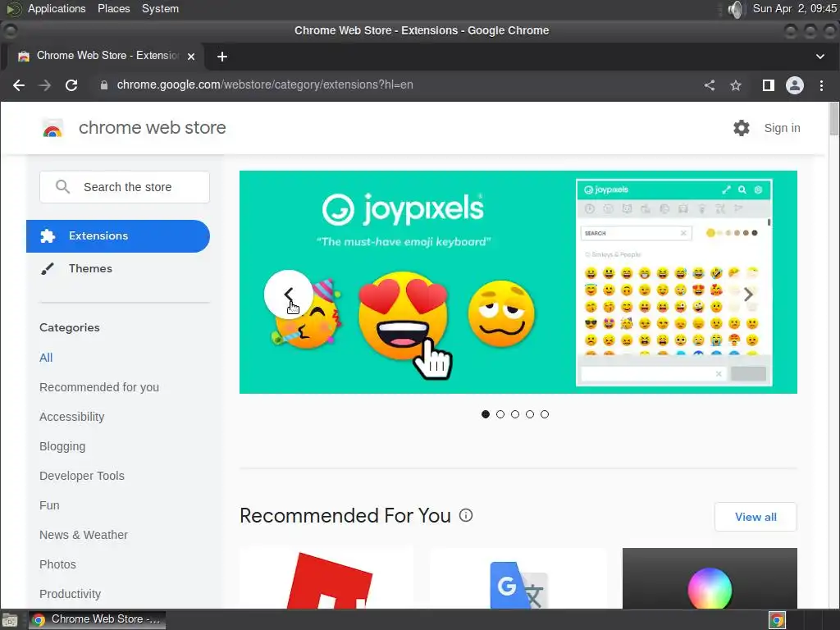
Task: Select the Extensions sidebar tab
Action: [x=118, y=236]
